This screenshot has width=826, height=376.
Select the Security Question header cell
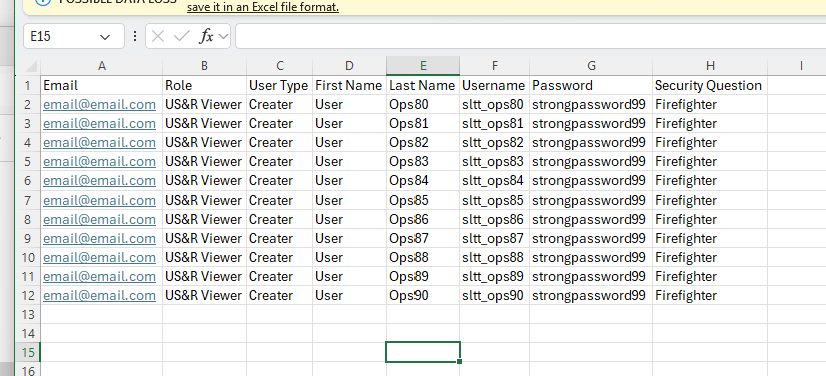710,85
